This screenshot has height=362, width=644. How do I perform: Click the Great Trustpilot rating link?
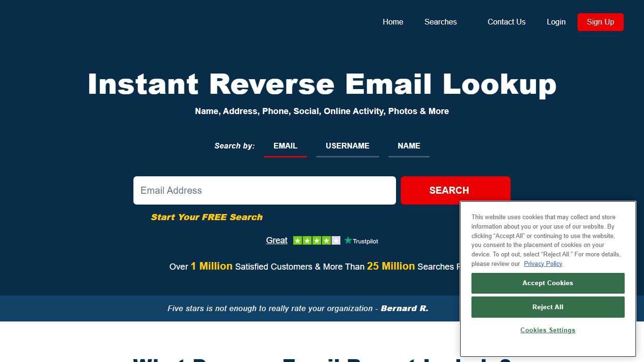[x=276, y=240]
